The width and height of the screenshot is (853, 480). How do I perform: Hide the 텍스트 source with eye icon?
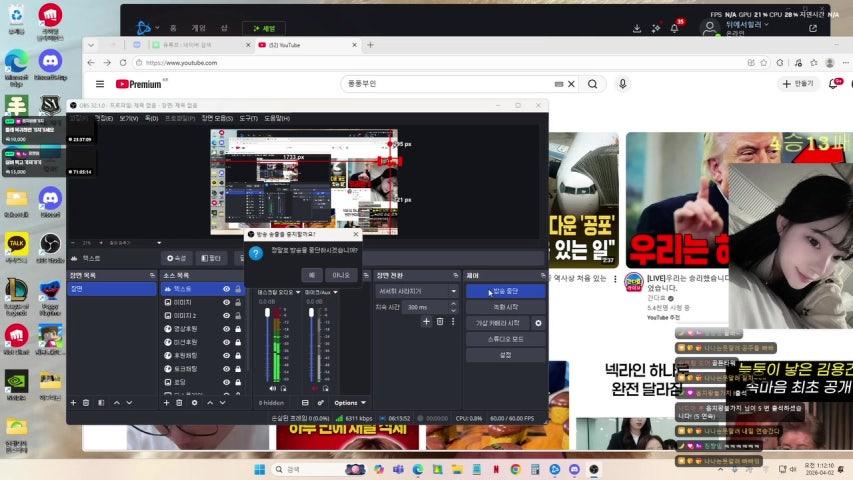(x=227, y=289)
